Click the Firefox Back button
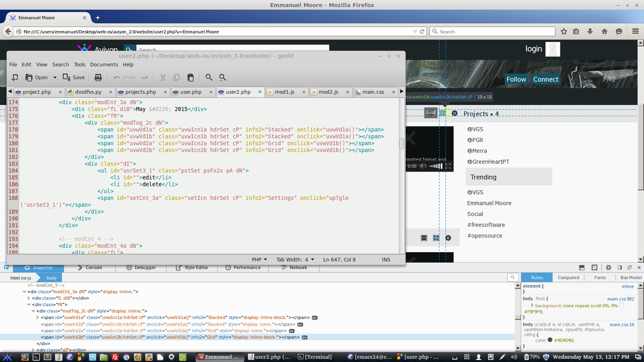Image resolution: width=644 pixels, height=362 pixels. click(9, 32)
